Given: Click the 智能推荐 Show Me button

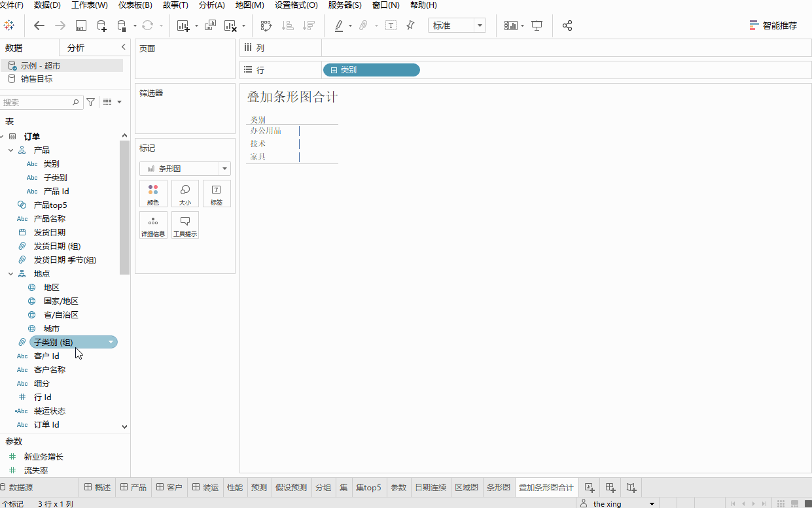Looking at the screenshot, I should click(773, 25).
